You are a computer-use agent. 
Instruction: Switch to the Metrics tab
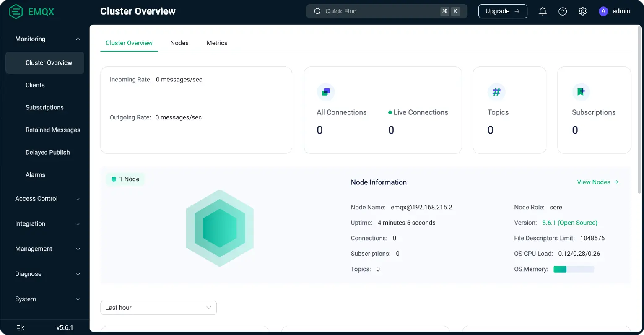pos(217,43)
